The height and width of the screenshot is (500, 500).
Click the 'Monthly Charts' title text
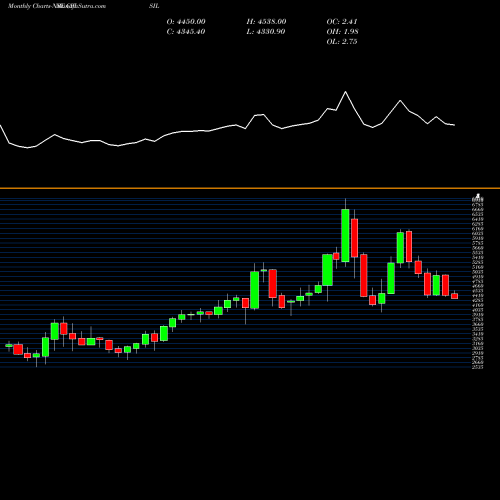point(29,6)
